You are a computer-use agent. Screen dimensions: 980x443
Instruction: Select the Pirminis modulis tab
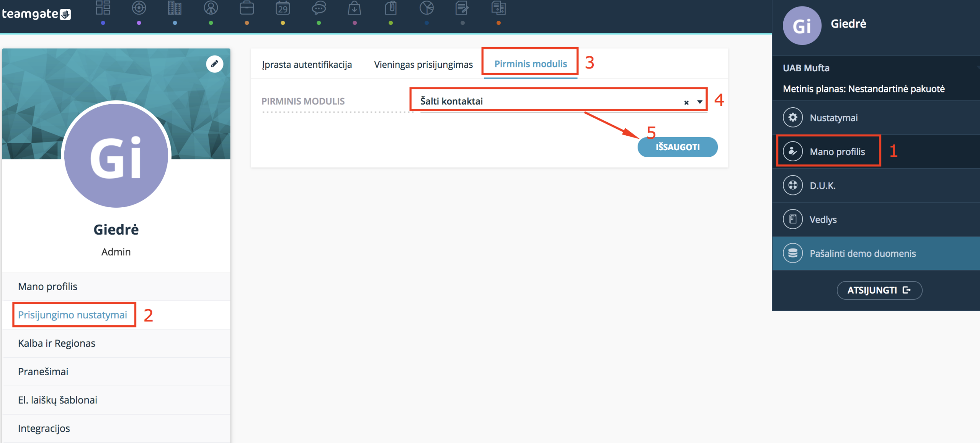coord(531,64)
